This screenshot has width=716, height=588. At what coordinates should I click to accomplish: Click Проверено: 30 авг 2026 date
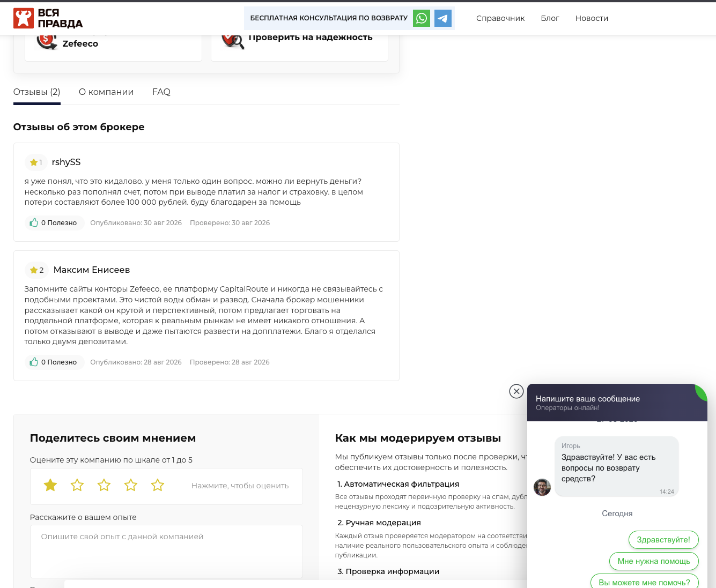[230, 223]
